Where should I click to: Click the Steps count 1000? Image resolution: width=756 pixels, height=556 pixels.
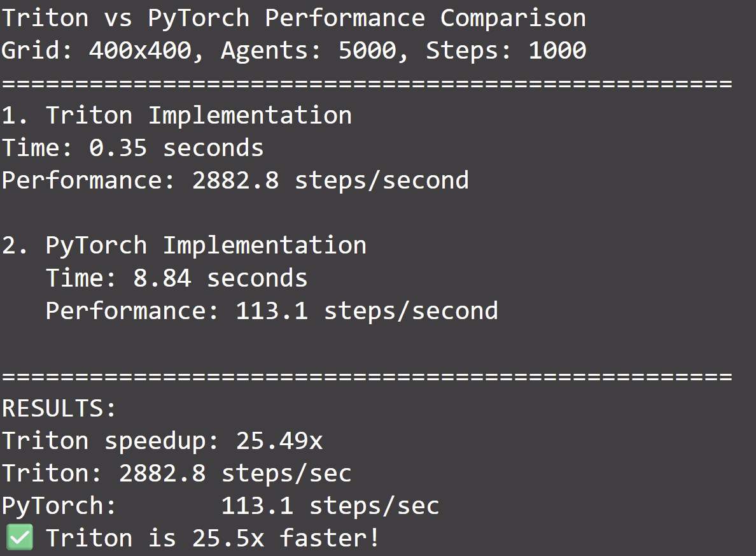(557, 50)
